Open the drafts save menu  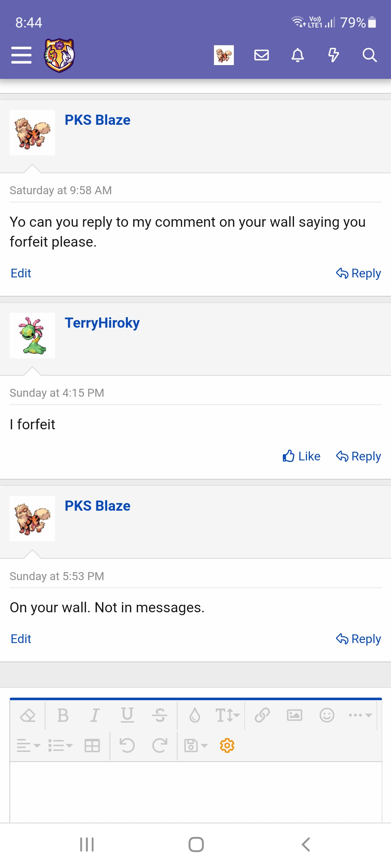tap(196, 746)
